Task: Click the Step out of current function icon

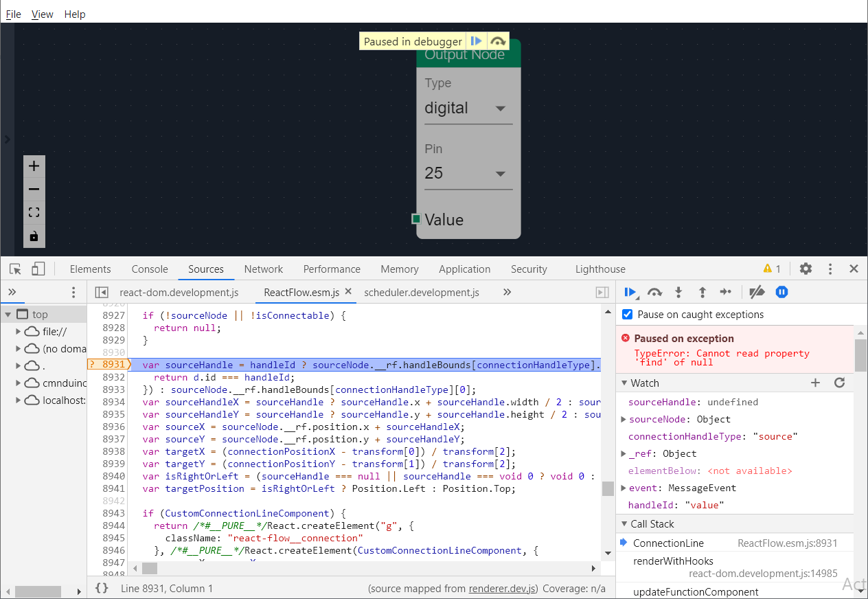Action: (x=702, y=292)
